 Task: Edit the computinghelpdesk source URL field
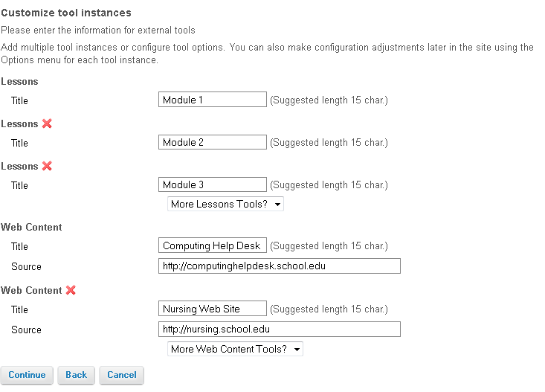click(280, 266)
